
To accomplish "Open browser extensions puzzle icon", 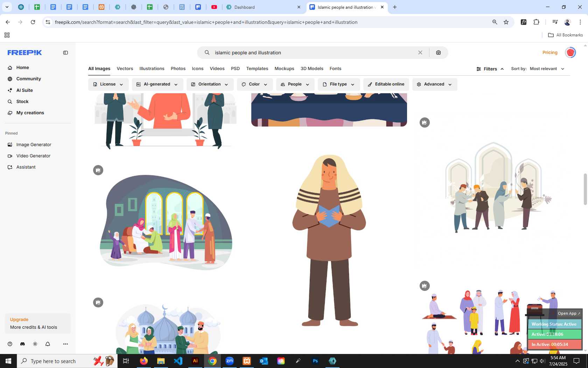I will 536,22.
